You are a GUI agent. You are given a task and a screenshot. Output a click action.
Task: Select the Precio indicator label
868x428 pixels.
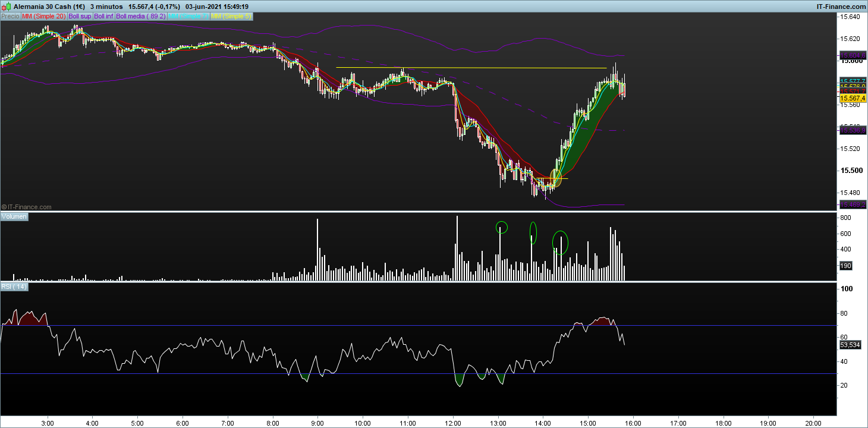[x=10, y=17]
